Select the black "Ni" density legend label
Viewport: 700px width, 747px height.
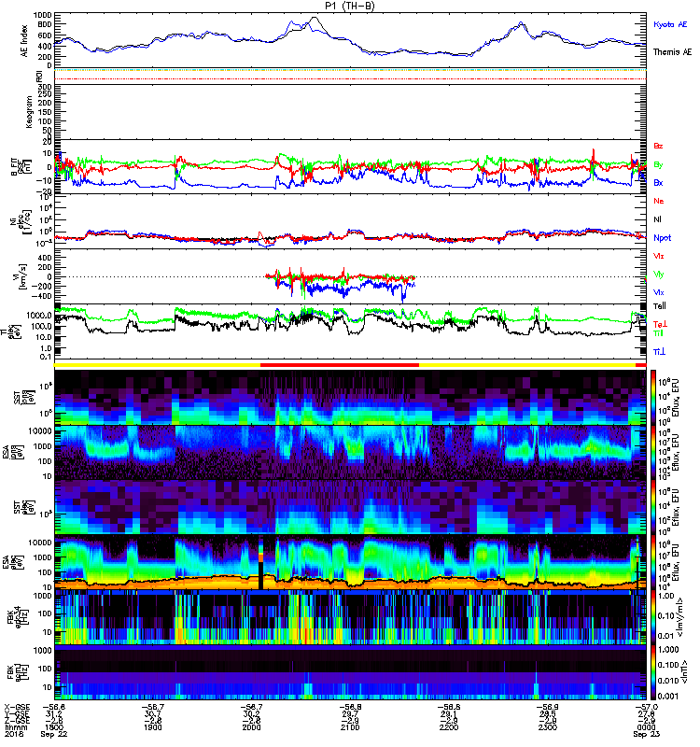(x=657, y=219)
